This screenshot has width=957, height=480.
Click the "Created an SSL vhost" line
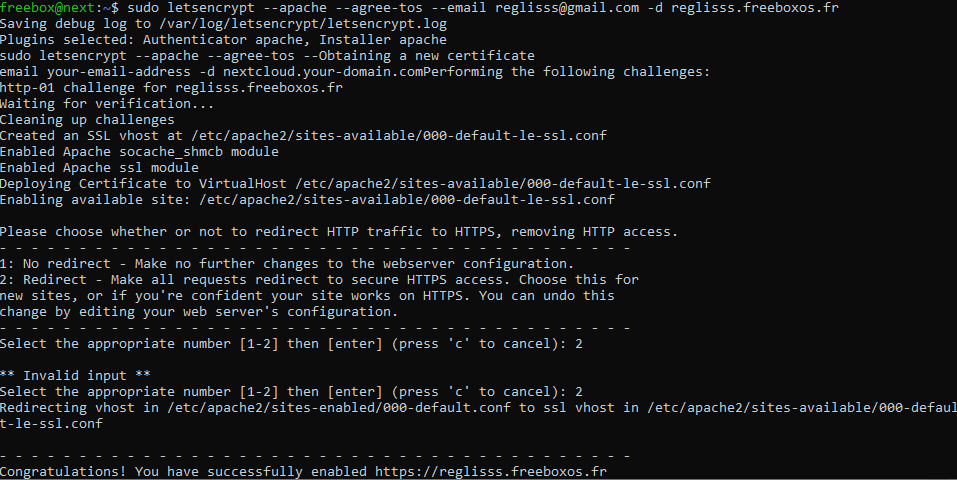tap(302, 136)
